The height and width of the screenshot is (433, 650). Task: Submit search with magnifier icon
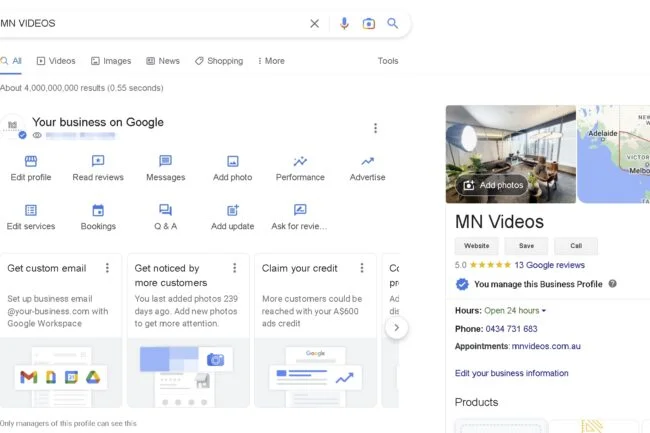click(393, 23)
